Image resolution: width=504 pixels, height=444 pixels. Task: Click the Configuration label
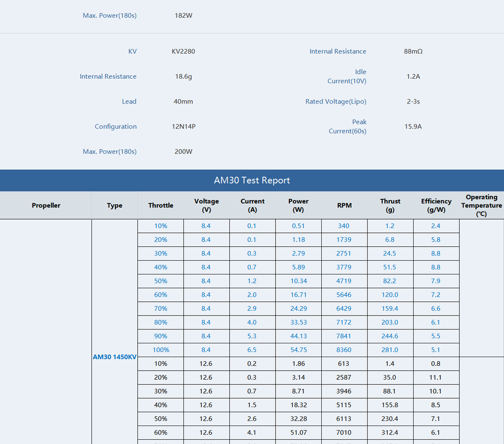(x=115, y=126)
